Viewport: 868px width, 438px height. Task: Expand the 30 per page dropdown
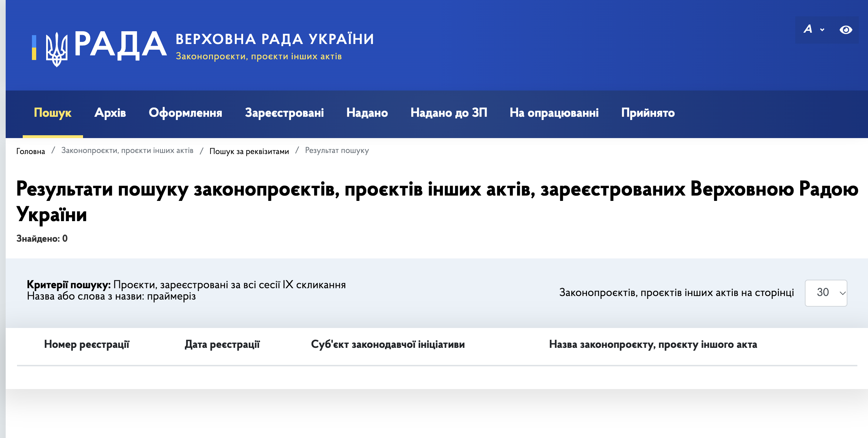coord(826,293)
